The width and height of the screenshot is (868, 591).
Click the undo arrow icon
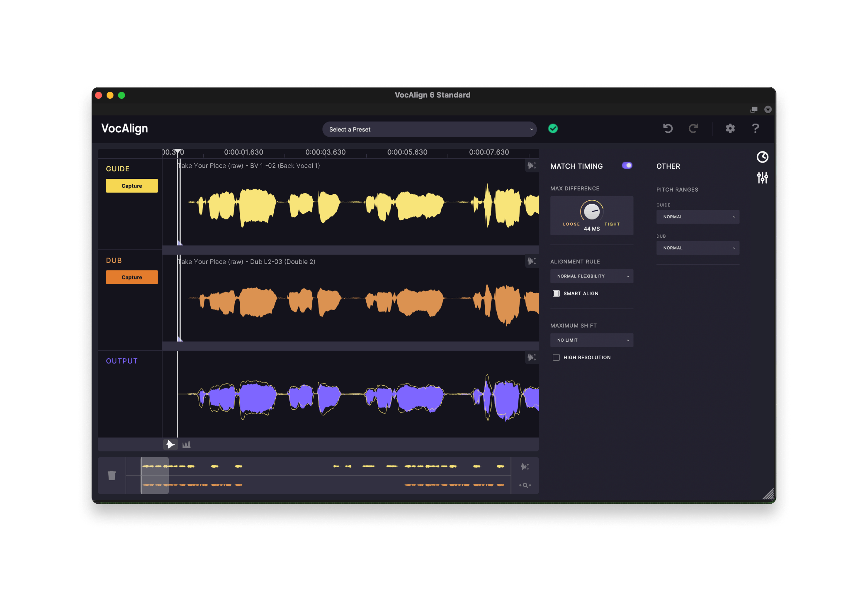pos(668,129)
